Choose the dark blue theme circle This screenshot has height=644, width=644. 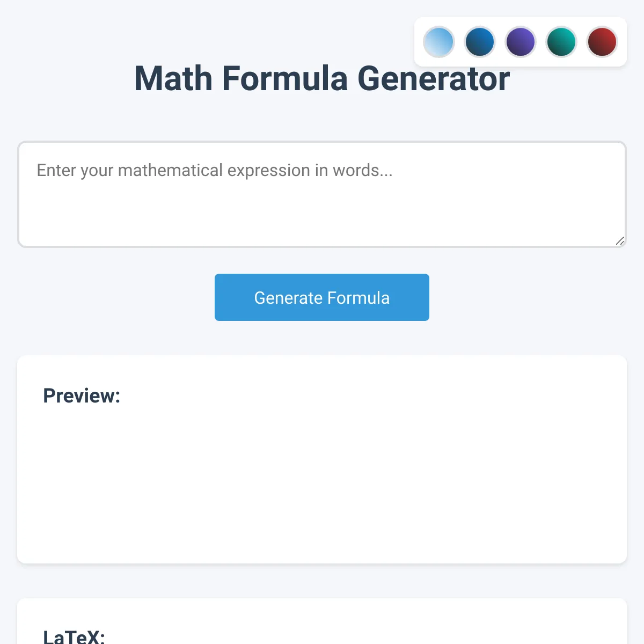(480, 42)
